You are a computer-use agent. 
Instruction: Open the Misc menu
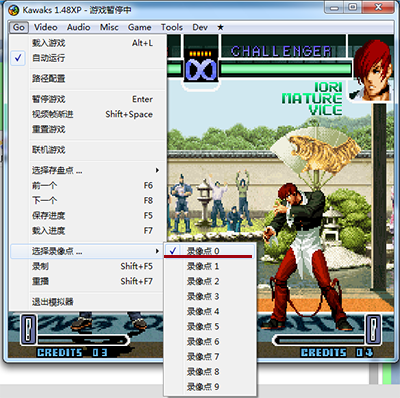[109, 27]
